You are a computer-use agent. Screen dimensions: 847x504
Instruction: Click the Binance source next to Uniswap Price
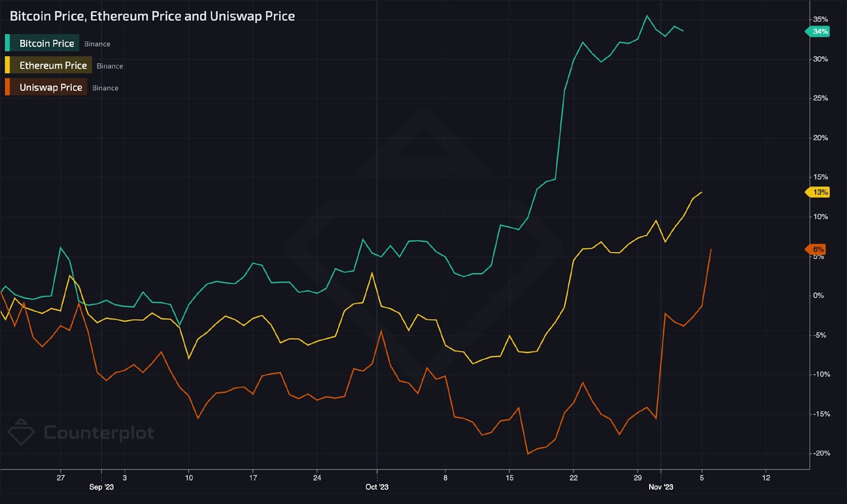point(105,88)
